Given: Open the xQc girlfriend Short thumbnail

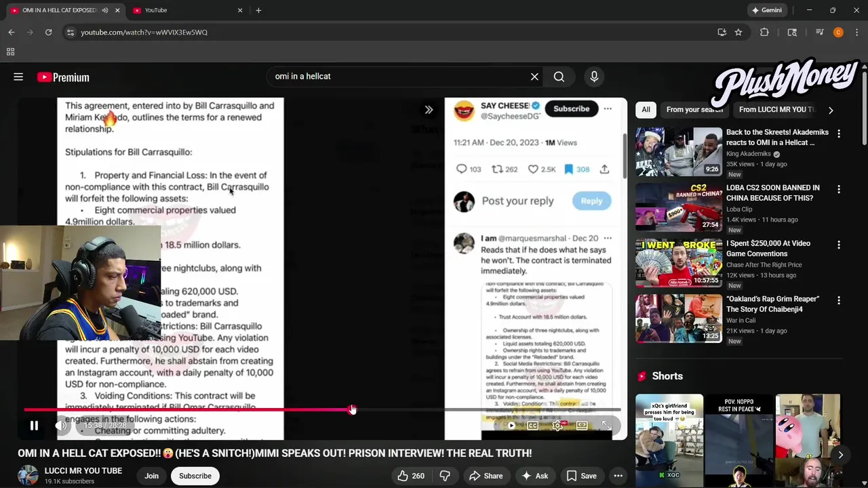Looking at the screenshot, I should [x=669, y=441].
